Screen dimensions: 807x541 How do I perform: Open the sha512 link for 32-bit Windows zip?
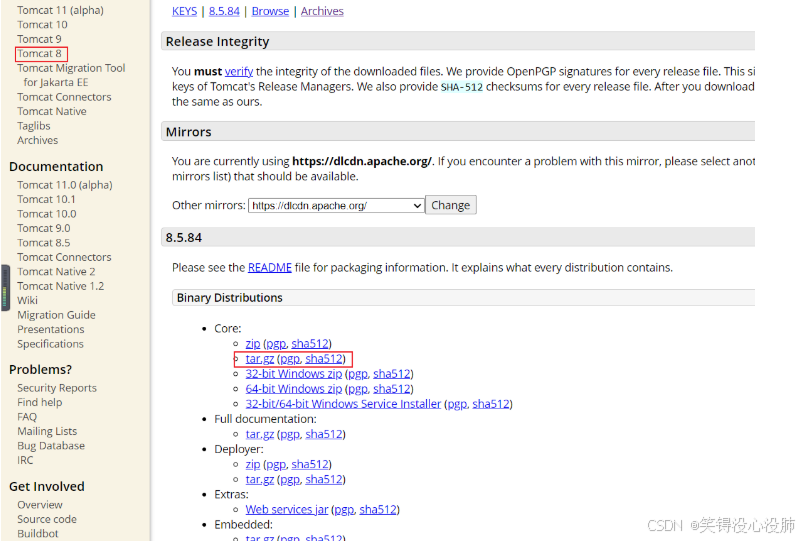(392, 373)
